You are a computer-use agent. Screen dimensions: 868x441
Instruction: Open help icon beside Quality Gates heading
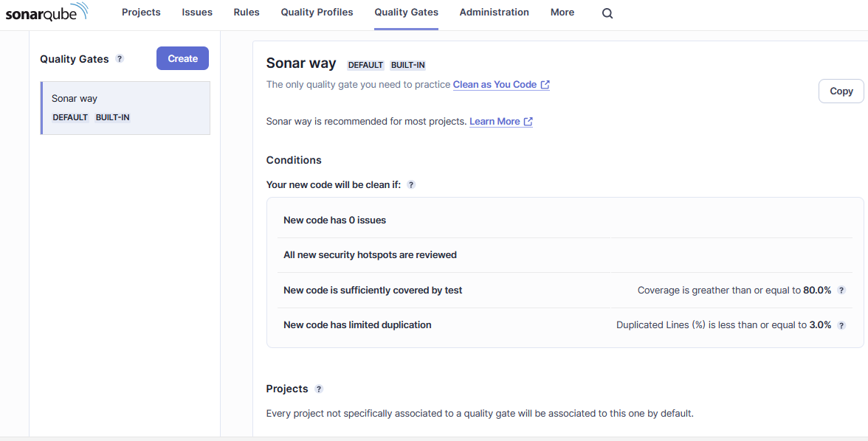click(120, 59)
